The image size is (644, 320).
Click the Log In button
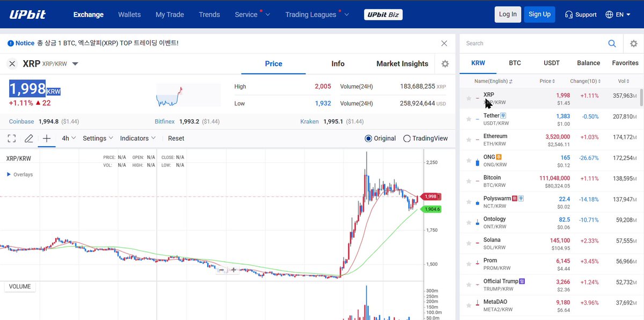pyautogui.click(x=508, y=14)
